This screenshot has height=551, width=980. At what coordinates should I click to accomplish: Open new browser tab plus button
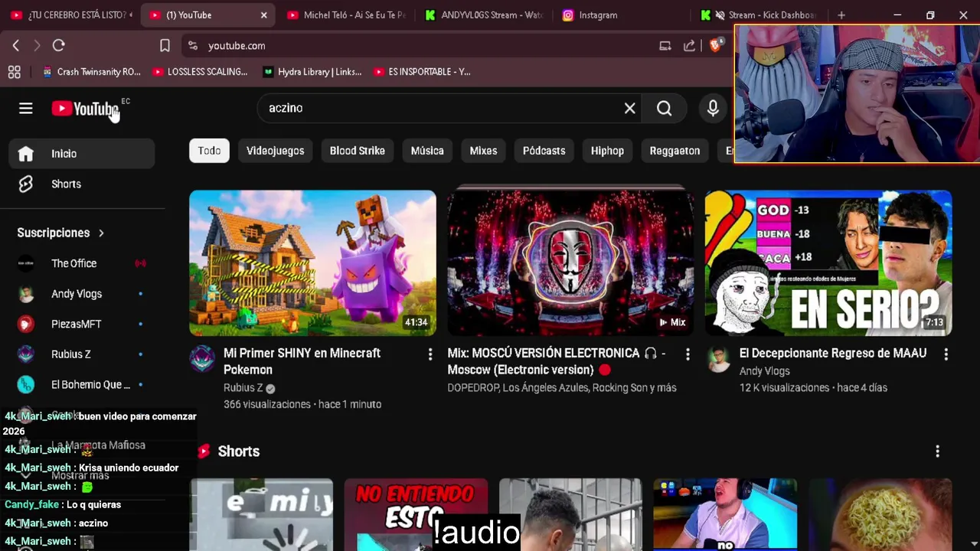click(841, 15)
